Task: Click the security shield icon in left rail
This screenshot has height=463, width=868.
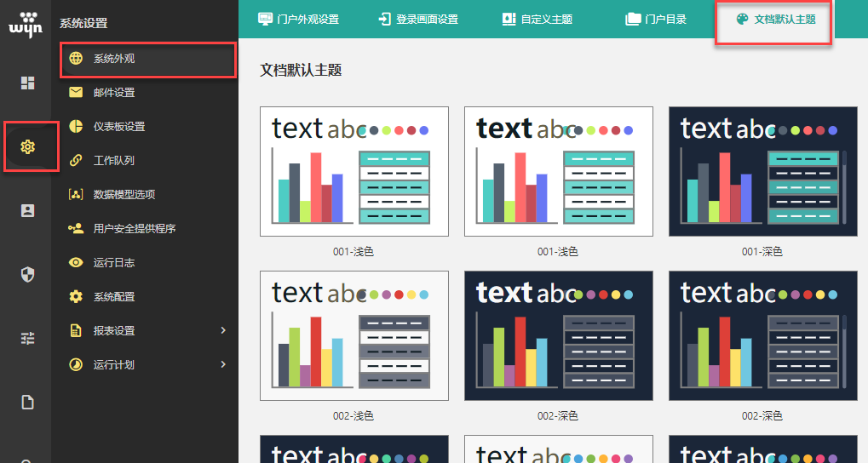Action: [28, 274]
